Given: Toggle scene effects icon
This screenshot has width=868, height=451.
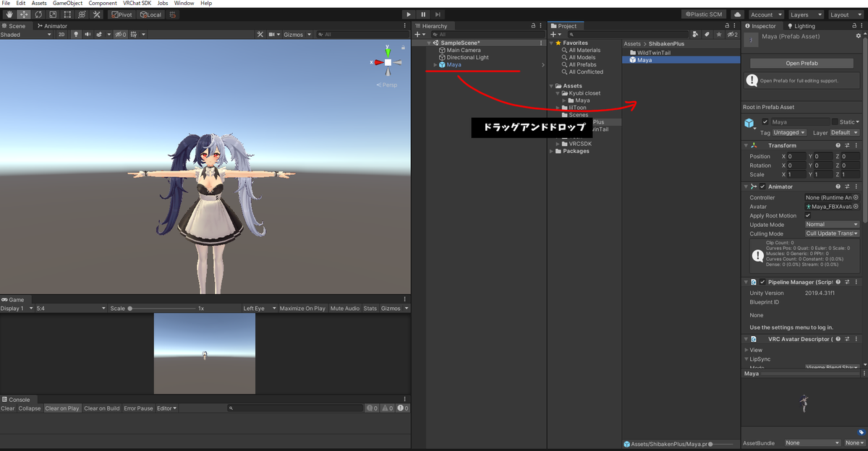Looking at the screenshot, I should point(99,35).
